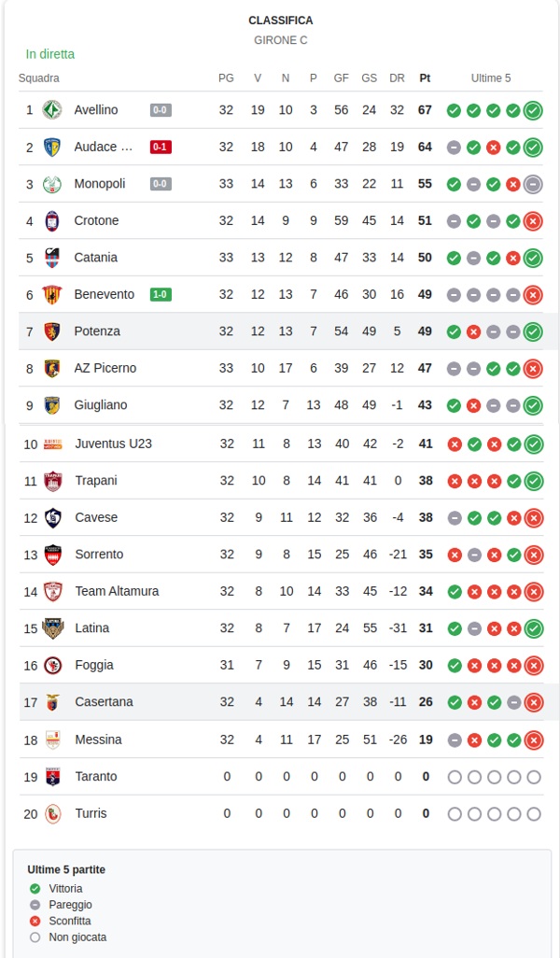Click Benevento's green 1-0 live score badge

click(x=161, y=294)
